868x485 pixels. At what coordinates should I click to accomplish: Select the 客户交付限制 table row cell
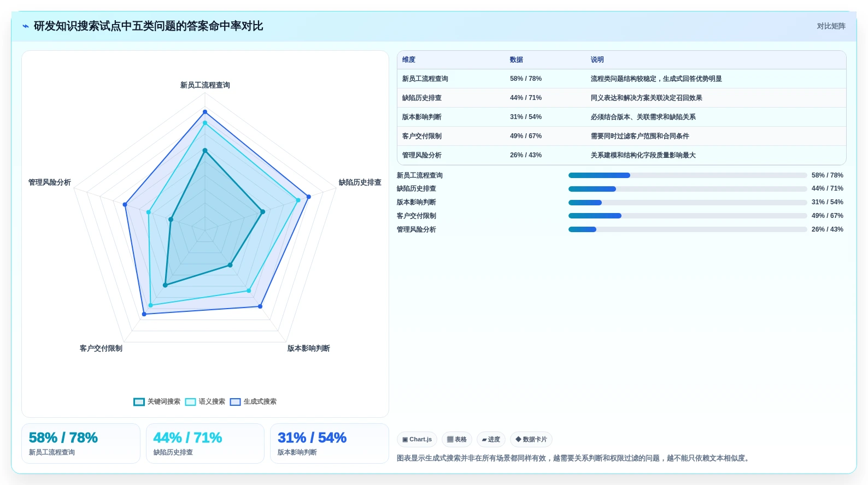pyautogui.click(x=422, y=136)
